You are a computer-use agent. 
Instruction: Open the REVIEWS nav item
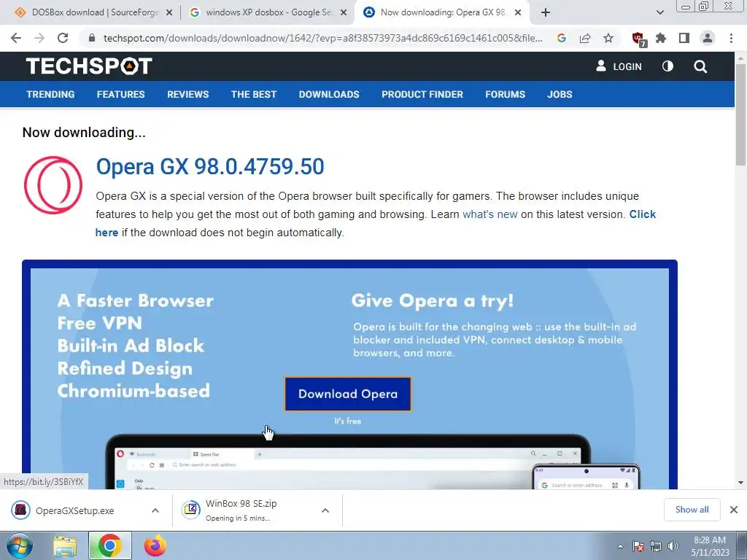187,94
